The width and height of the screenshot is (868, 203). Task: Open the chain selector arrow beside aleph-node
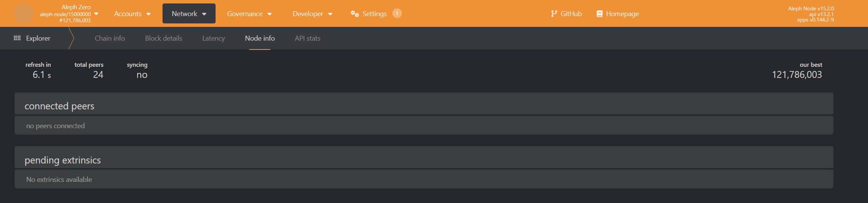pyautogui.click(x=96, y=14)
